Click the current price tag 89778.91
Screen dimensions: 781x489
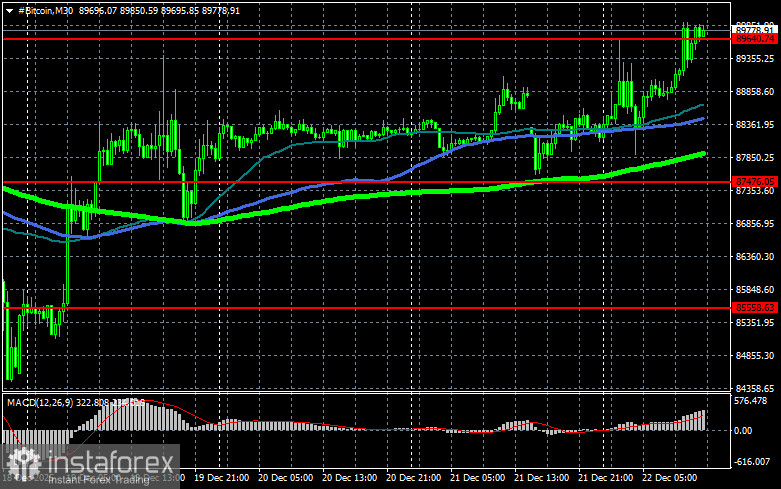(x=755, y=30)
